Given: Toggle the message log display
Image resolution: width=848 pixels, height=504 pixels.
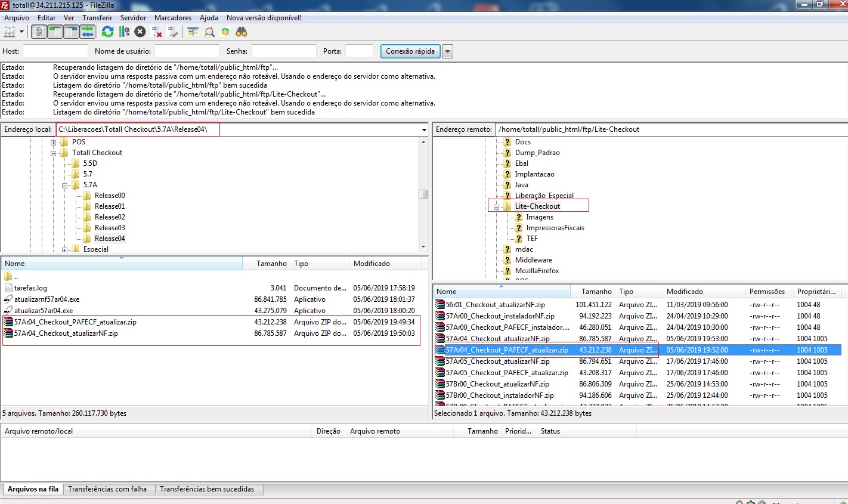Looking at the screenshot, I should coord(39,32).
